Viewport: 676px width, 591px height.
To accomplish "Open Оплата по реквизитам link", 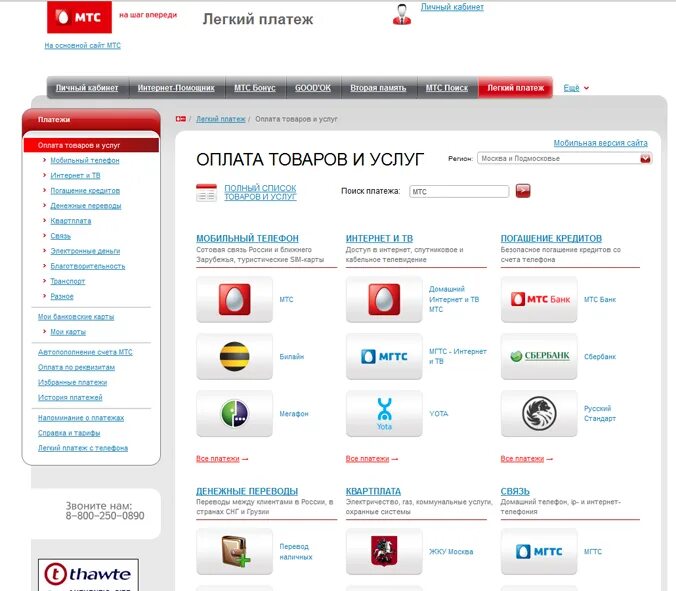I will (x=76, y=367).
